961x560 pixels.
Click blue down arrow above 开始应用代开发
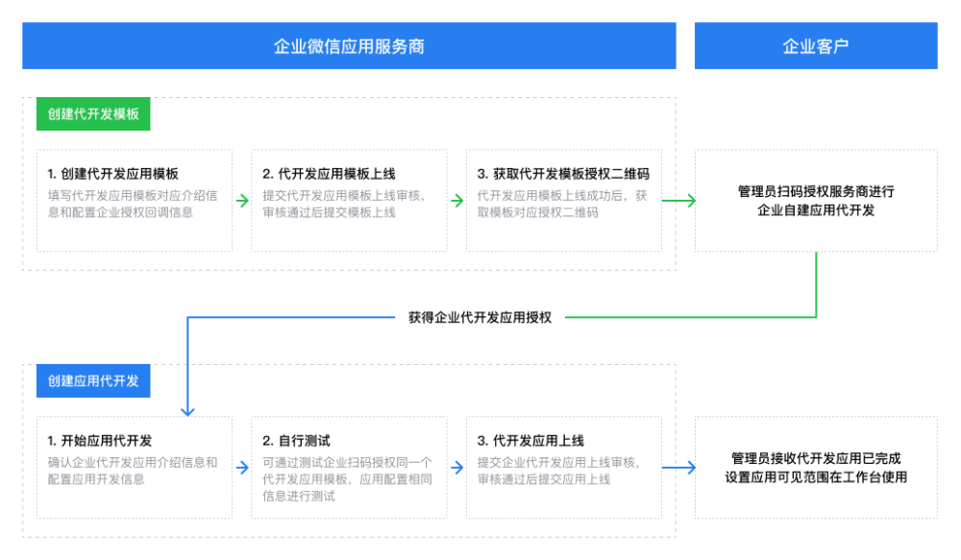click(186, 407)
